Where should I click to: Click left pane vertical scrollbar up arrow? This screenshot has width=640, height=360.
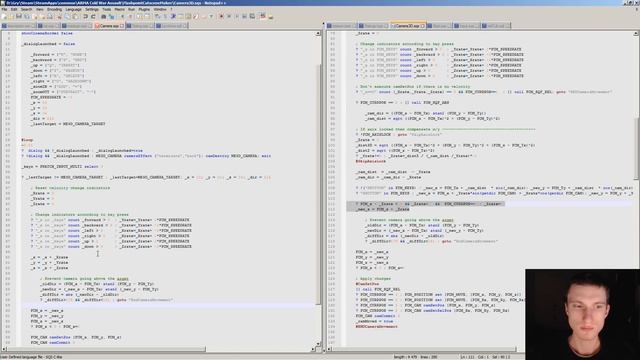tap(318, 33)
